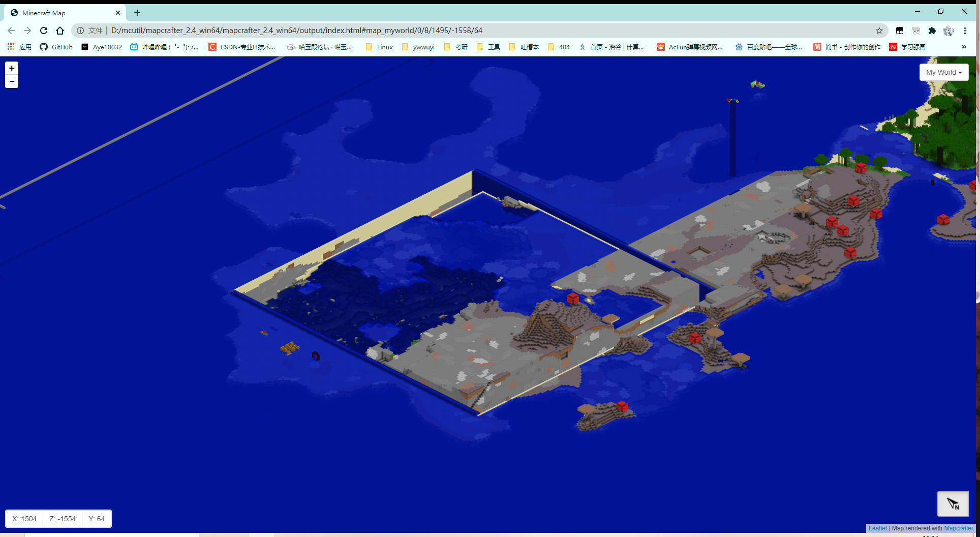The image size is (980, 537).
Task: Select the Minecraft Map tab
Action: (x=65, y=13)
